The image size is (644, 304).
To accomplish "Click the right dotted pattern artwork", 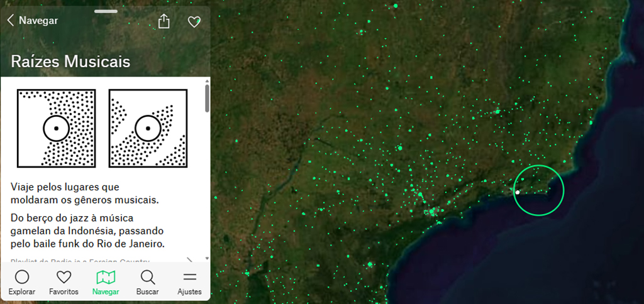I will click(148, 128).
